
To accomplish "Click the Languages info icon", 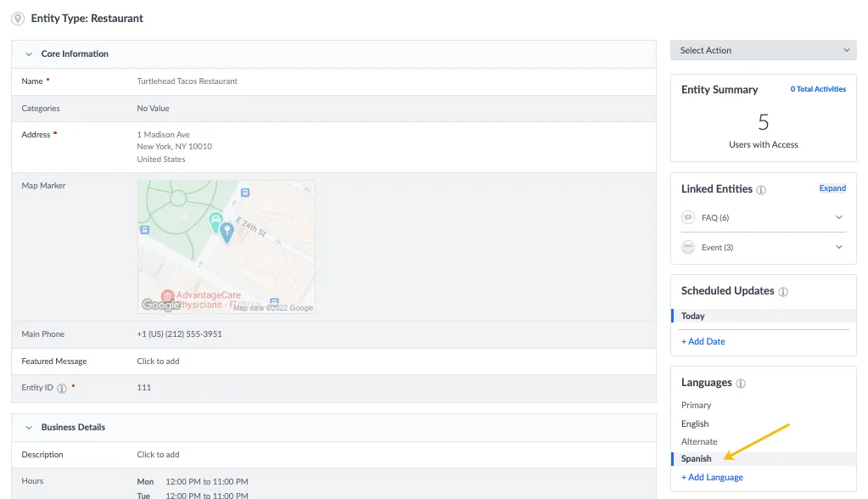I will click(741, 384).
